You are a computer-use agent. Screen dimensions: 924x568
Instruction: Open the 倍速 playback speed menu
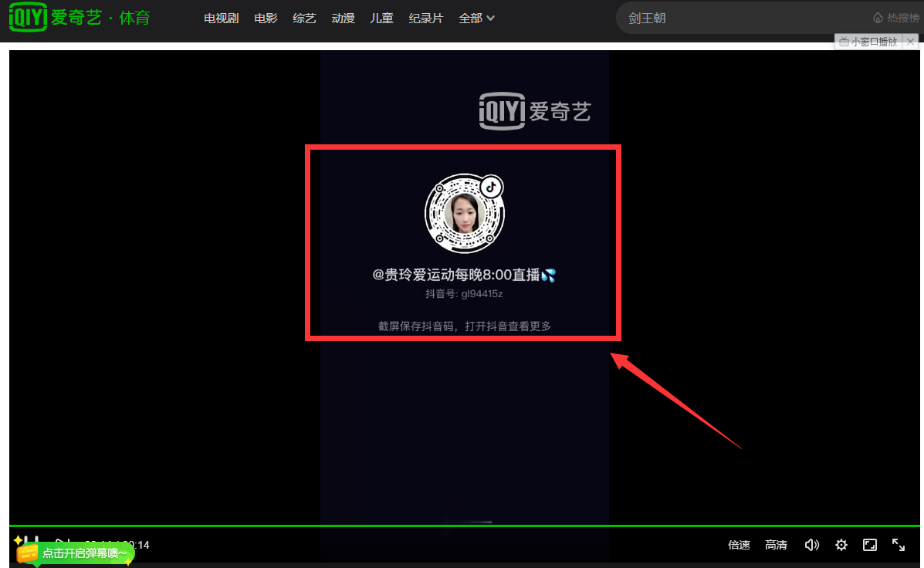coord(739,545)
